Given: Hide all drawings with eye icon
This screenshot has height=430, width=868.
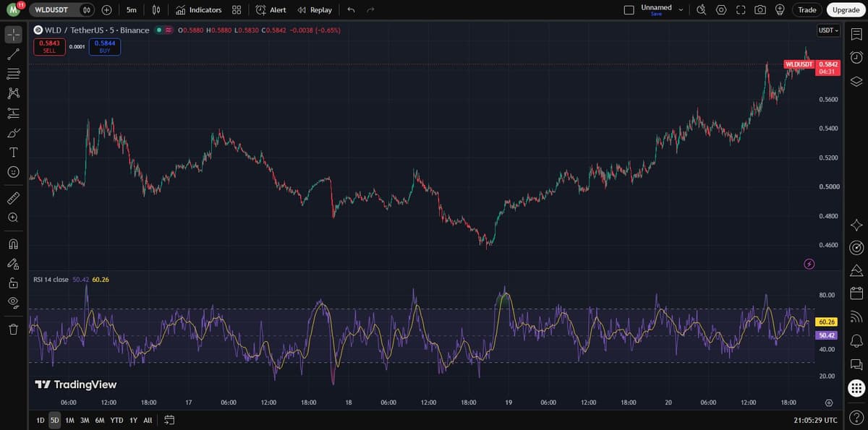Looking at the screenshot, I should (x=13, y=302).
